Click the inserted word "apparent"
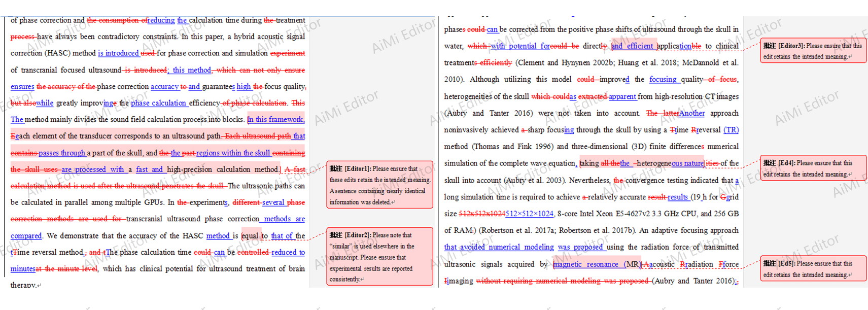 pyautogui.click(x=622, y=96)
